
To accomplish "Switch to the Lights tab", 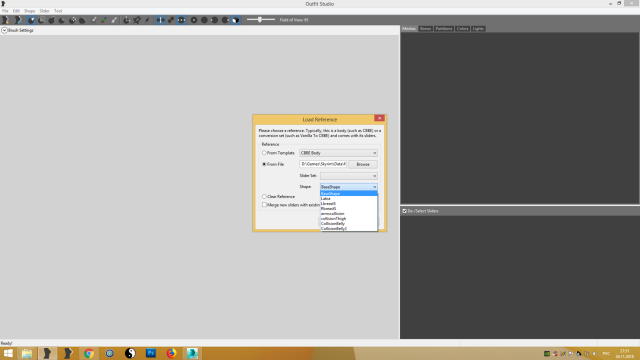I will [x=478, y=29].
